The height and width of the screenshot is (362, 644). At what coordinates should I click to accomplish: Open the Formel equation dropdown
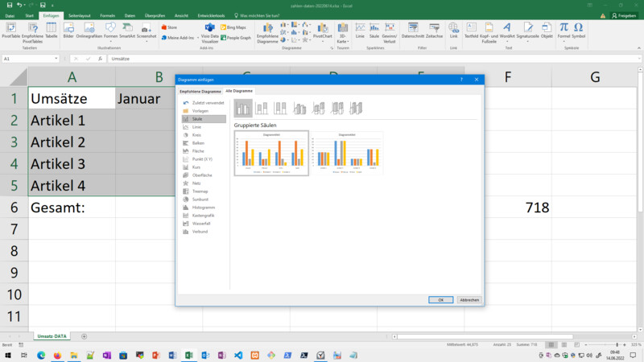pos(563,31)
